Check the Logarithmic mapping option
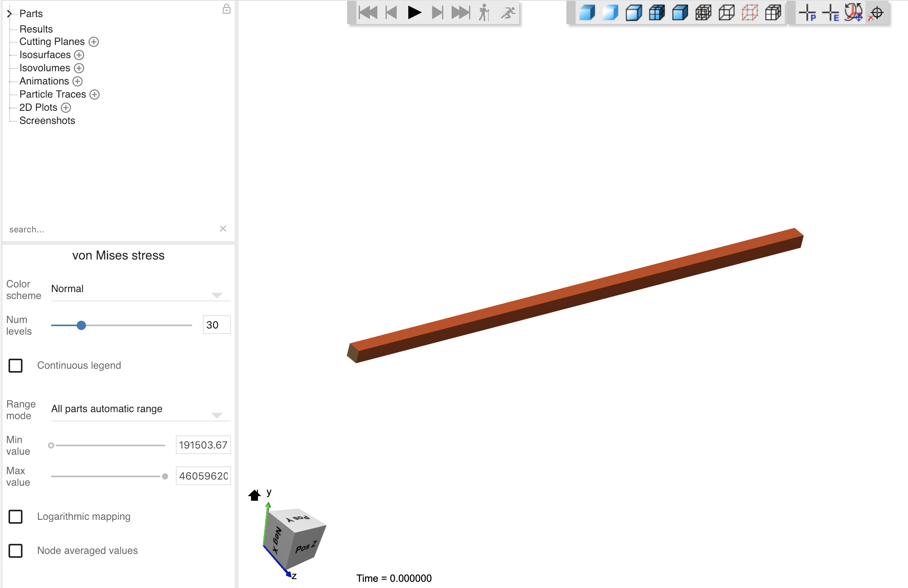This screenshot has height=588, width=908. (x=15, y=516)
